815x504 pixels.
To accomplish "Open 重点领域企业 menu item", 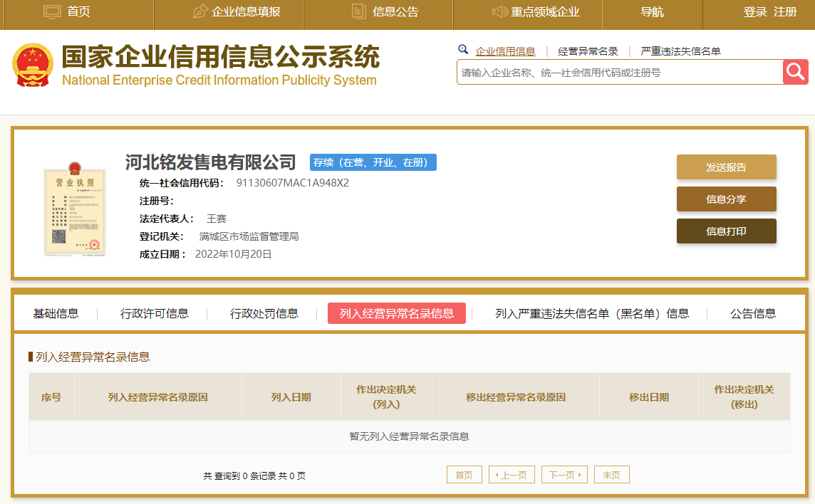I will pyautogui.click(x=545, y=12).
